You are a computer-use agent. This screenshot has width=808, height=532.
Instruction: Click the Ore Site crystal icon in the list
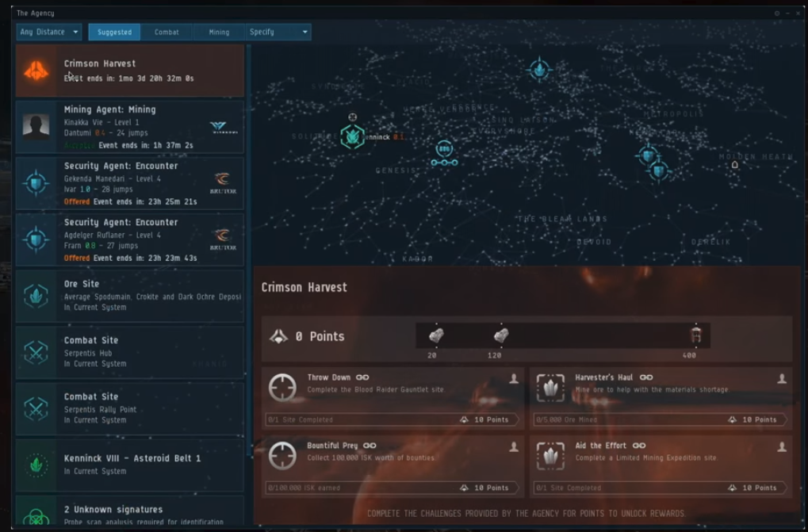coord(36,296)
